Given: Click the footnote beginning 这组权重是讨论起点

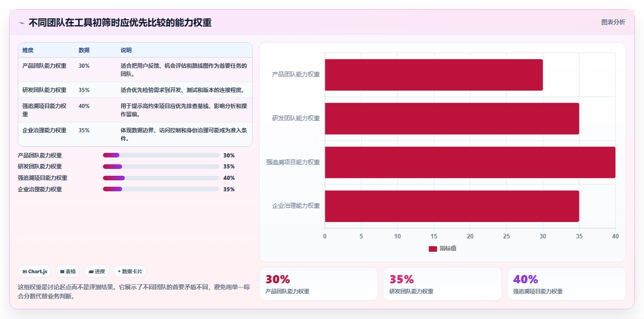Looking at the screenshot, I should [x=134, y=292].
